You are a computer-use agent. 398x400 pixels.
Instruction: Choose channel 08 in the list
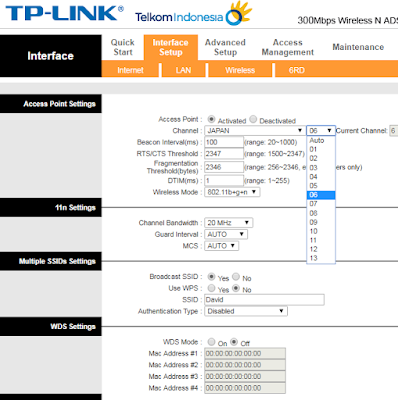(321, 213)
